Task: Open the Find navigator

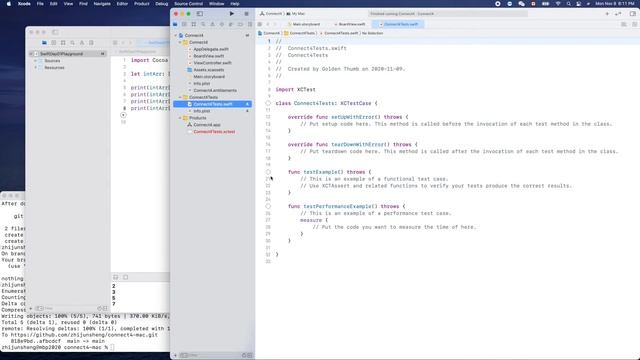Action: pos(203,24)
